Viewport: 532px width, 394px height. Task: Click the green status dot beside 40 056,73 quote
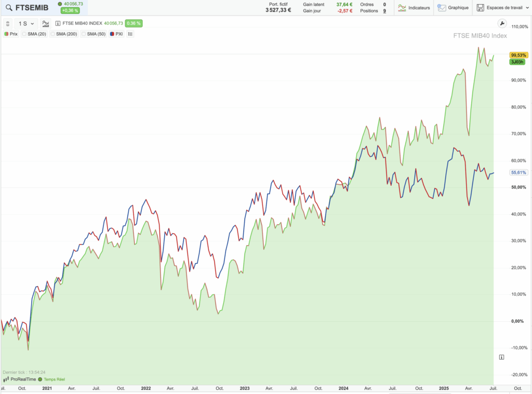[60, 4]
